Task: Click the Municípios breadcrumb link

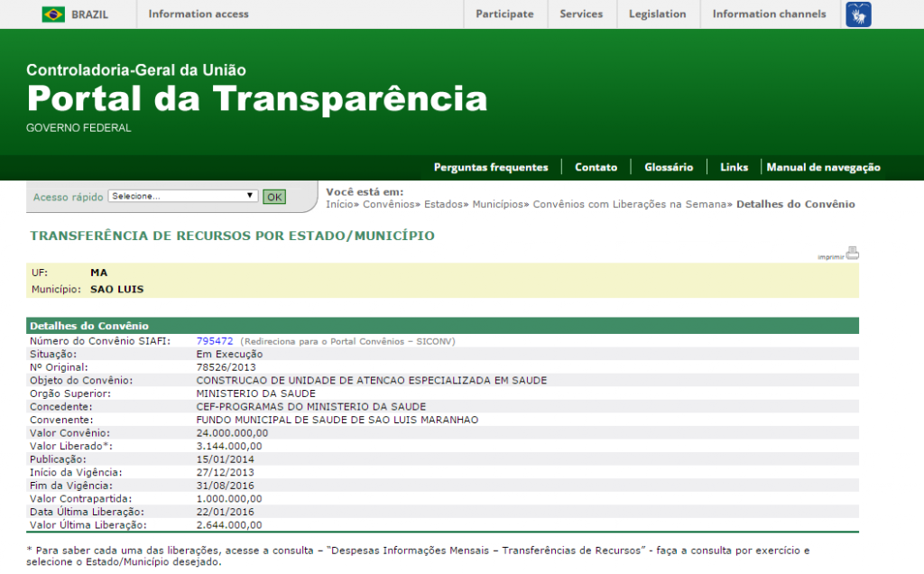Action: coord(497,205)
